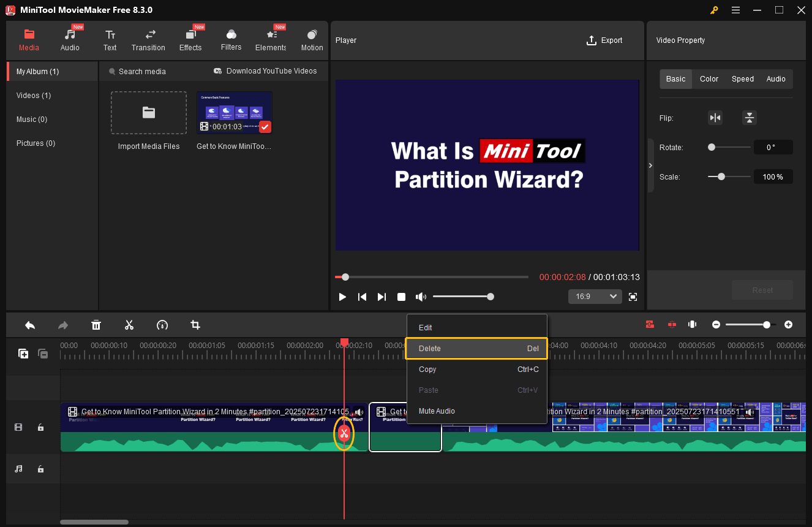Toggle the red auto snap icon
812x527 pixels.
pyautogui.click(x=650, y=325)
